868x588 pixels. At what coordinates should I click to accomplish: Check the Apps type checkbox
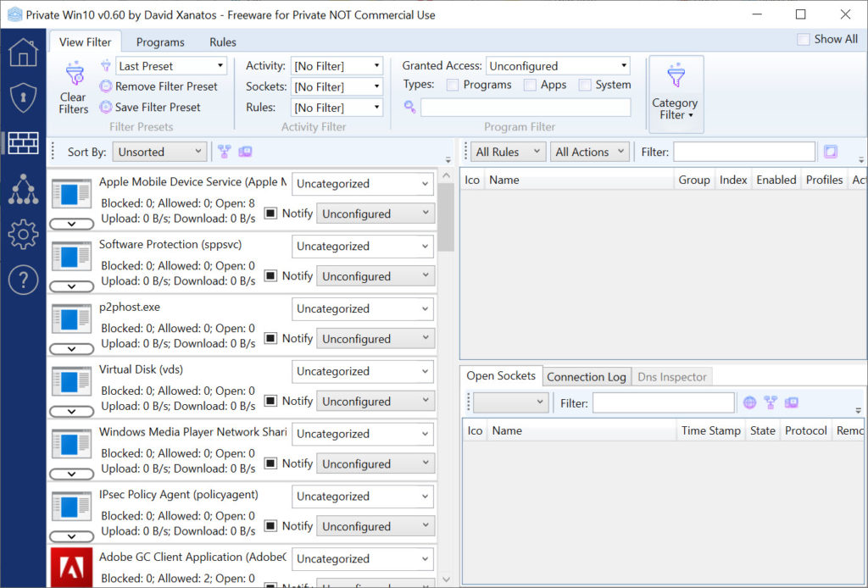(x=530, y=85)
